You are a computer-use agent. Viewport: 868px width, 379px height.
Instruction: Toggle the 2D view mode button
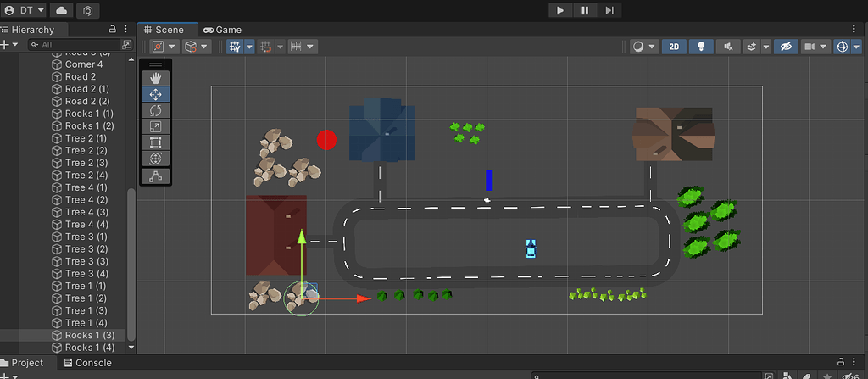(674, 47)
